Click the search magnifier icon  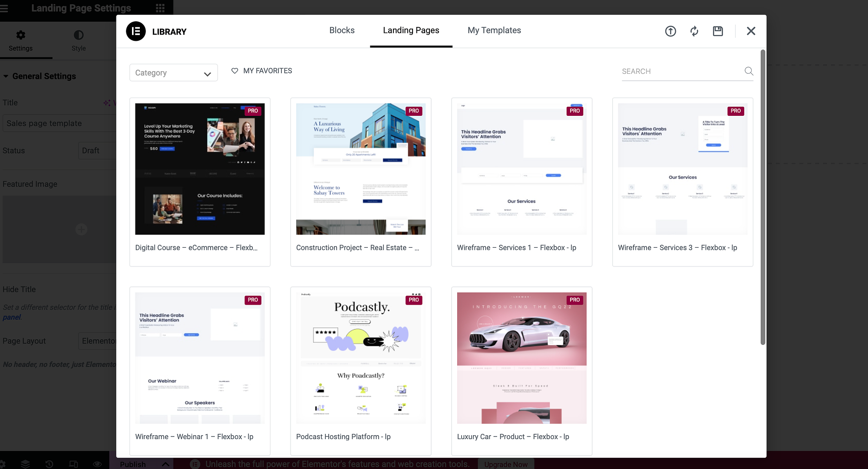pos(749,70)
